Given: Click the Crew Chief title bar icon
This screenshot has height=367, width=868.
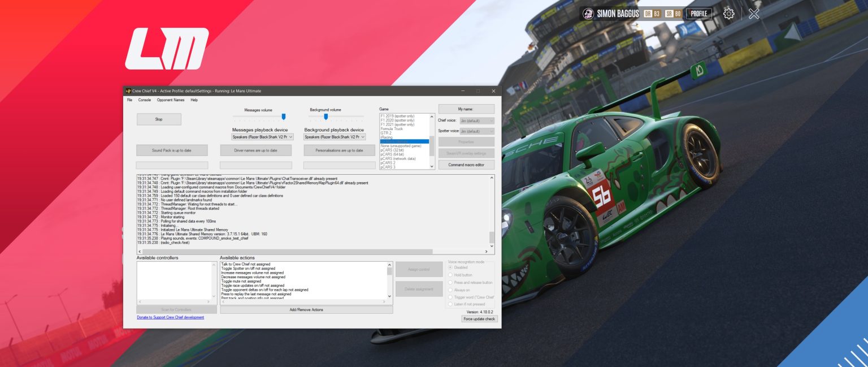Looking at the screenshot, I should 128,91.
